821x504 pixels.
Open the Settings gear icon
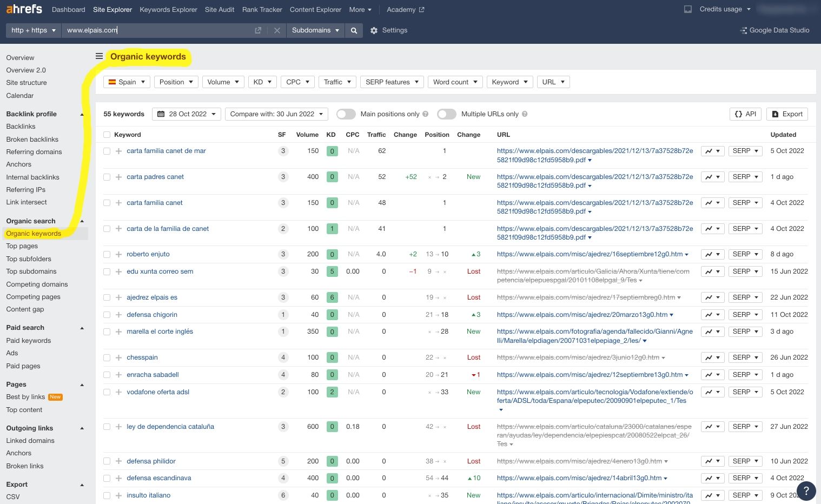374,31
